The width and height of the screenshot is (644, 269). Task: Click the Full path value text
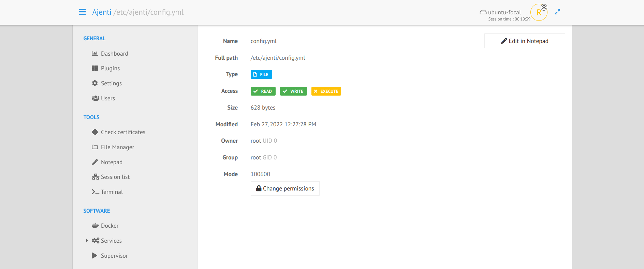point(278,58)
